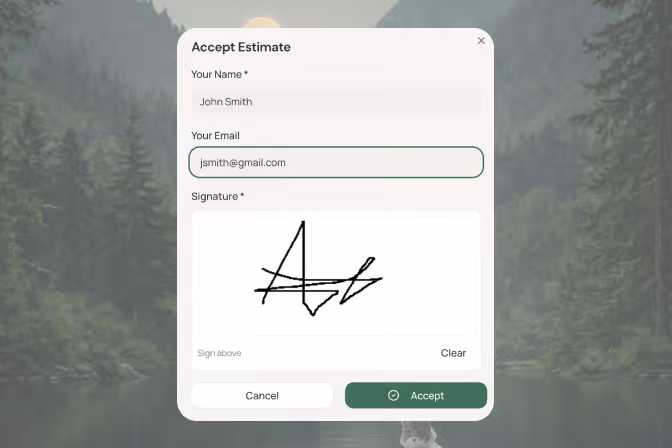Dismiss the dialog using the Cancel button
The width and height of the screenshot is (672, 448).
pyautogui.click(x=262, y=395)
